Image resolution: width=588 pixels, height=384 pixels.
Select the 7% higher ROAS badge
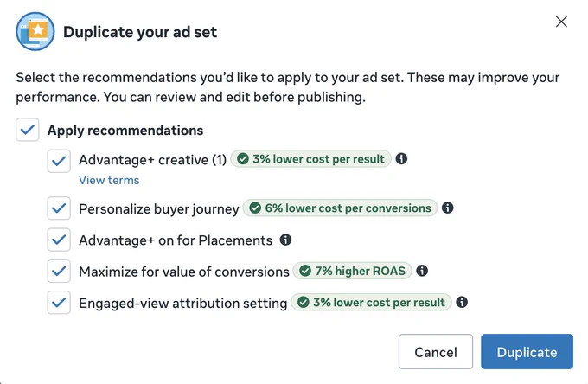pos(352,271)
